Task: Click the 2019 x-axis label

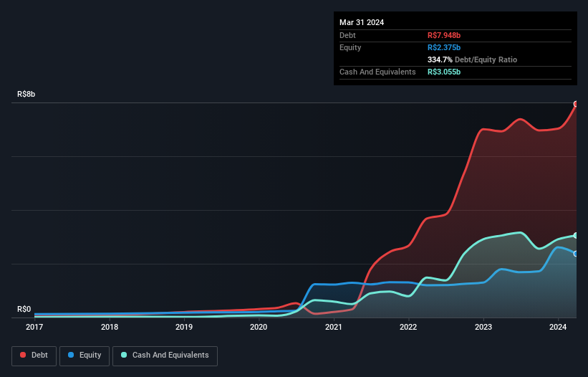Action: (x=184, y=327)
